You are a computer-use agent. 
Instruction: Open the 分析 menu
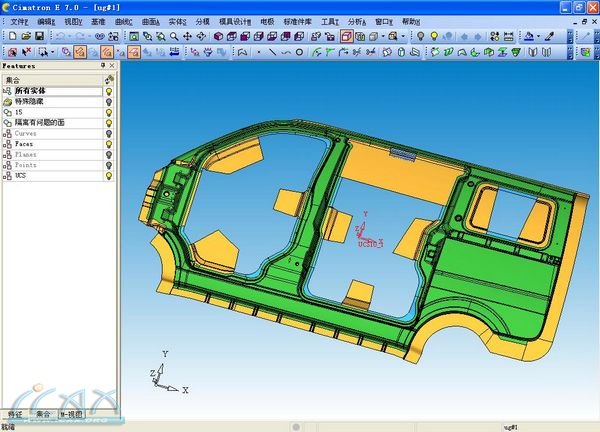coord(357,22)
